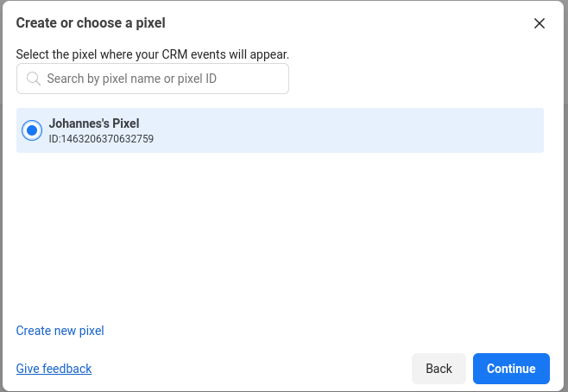
Task: Dismiss dialog using the X icon
Action: [x=540, y=23]
